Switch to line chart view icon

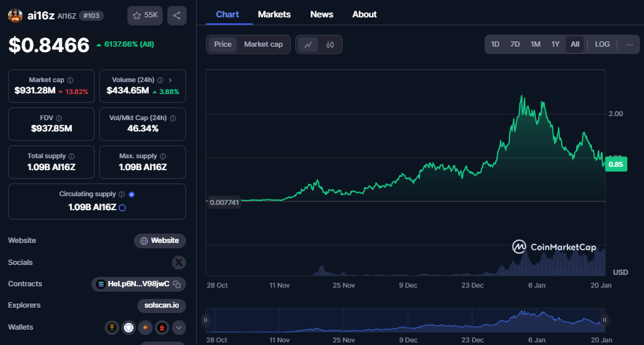pyautogui.click(x=308, y=45)
